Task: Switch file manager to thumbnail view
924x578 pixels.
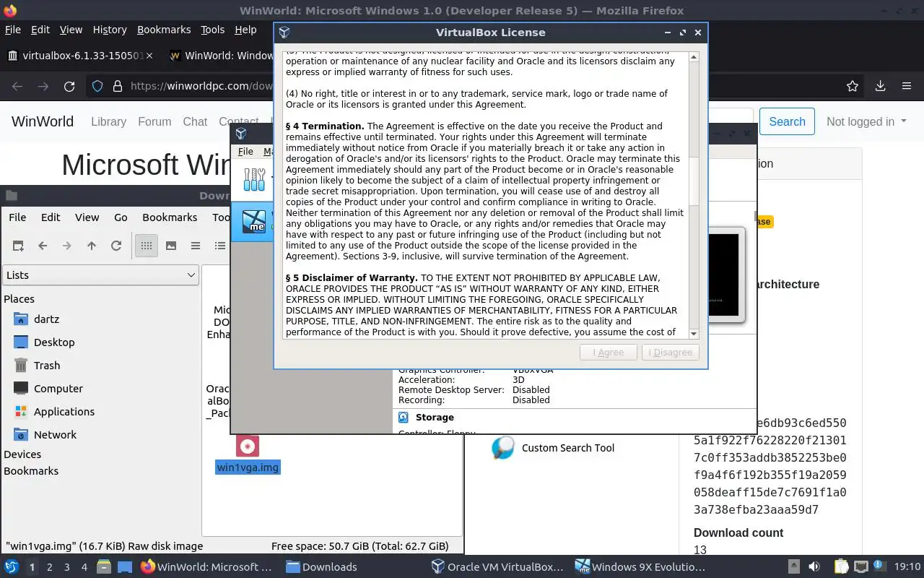Action: coord(171,246)
